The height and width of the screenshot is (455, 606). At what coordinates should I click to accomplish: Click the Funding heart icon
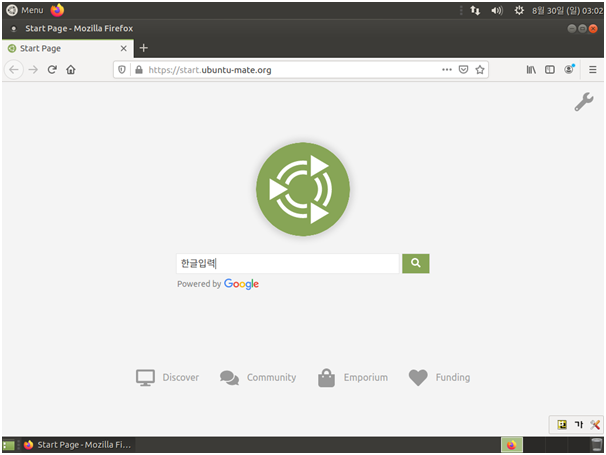coord(418,378)
